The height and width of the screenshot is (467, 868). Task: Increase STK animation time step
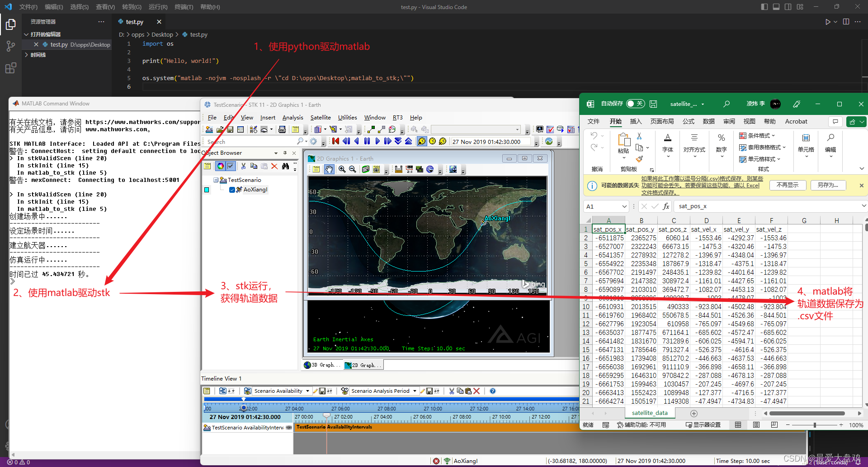click(x=408, y=142)
